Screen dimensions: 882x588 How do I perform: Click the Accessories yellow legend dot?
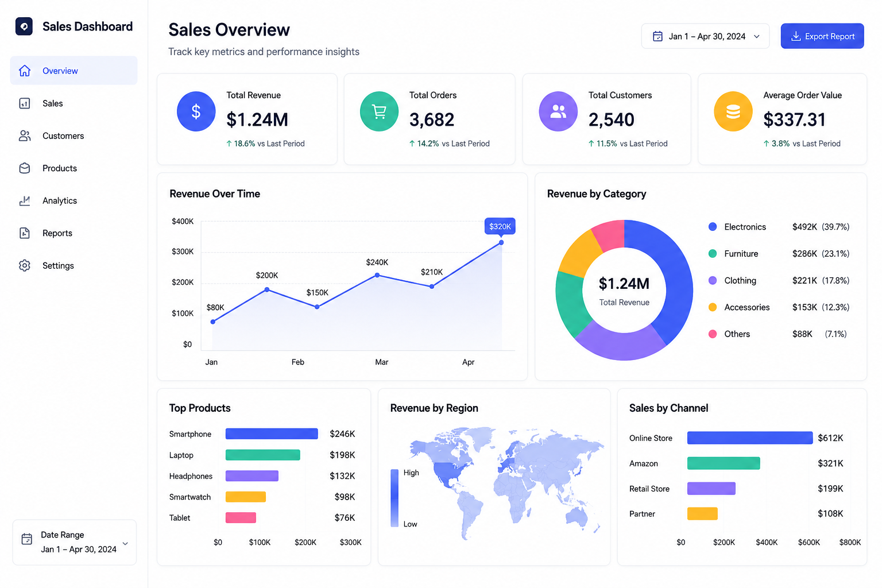point(713,307)
